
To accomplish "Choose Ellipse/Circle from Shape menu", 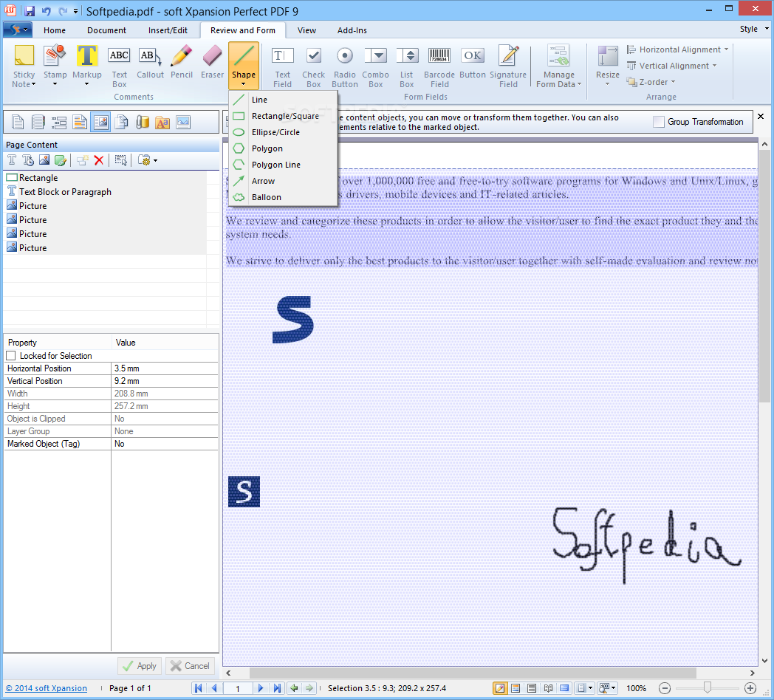I will (x=275, y=132).
